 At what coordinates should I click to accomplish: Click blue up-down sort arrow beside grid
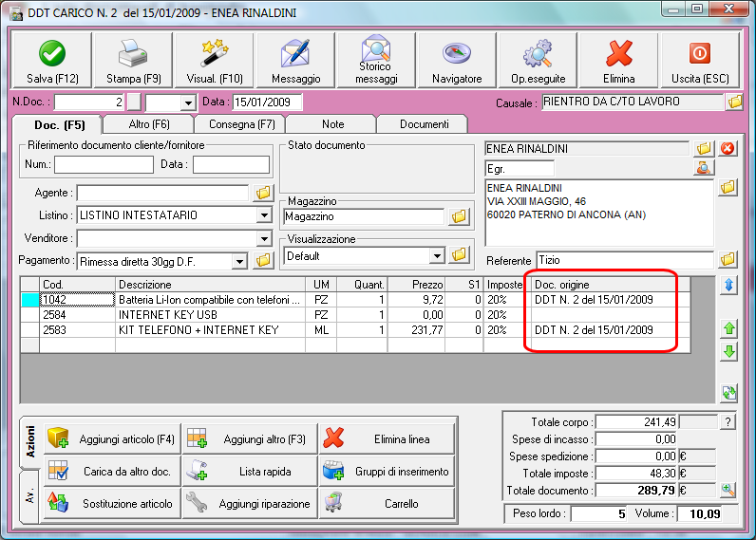coord(729,285)
